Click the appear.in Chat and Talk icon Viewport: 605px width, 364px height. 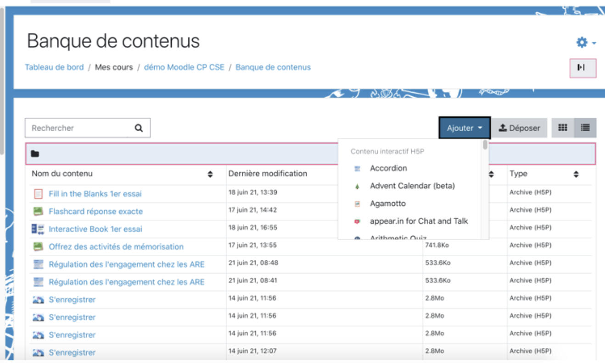357,221
